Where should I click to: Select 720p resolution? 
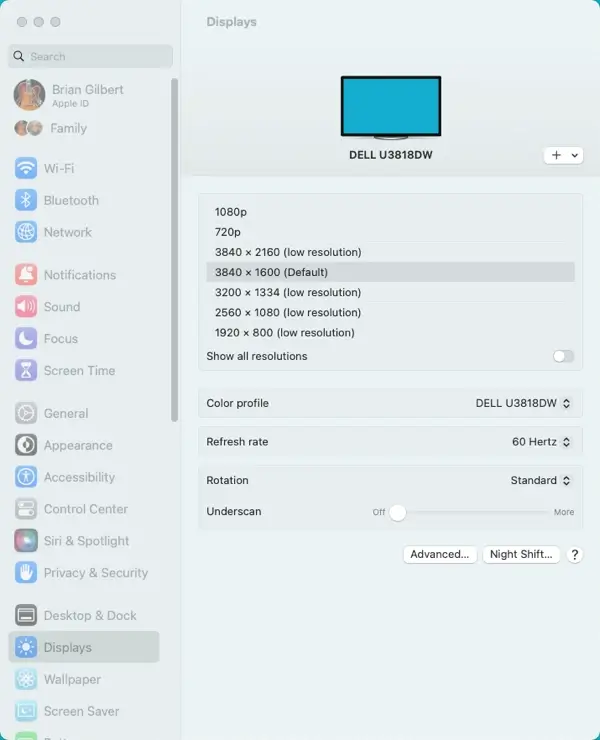pos(390,232)
